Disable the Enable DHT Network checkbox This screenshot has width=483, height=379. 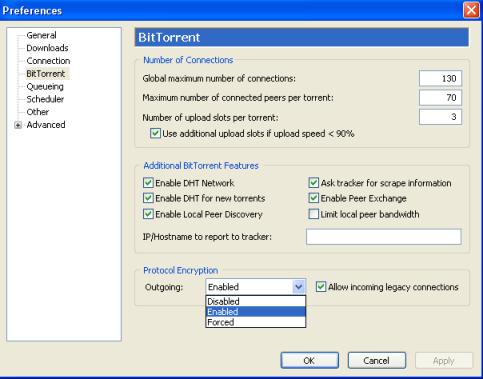148,183
